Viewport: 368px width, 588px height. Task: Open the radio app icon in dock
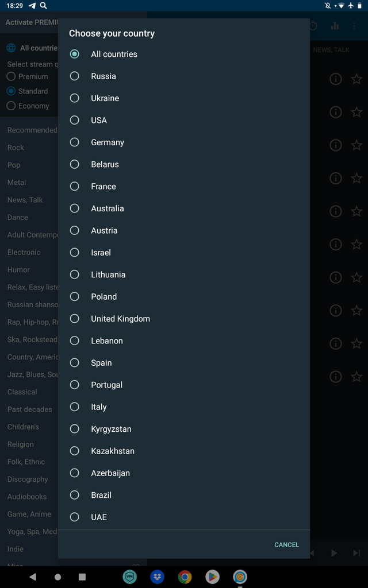pyautogui.click(x=240, y=577)
